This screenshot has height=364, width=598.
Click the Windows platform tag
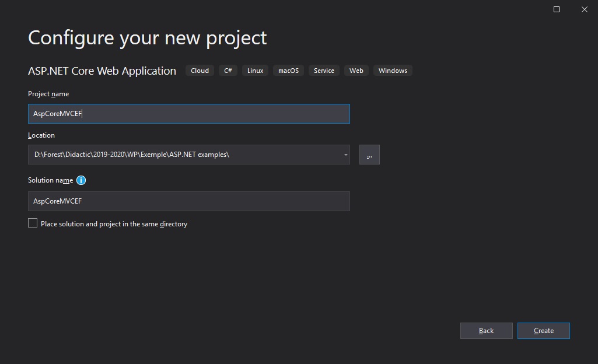coord(393,71)
